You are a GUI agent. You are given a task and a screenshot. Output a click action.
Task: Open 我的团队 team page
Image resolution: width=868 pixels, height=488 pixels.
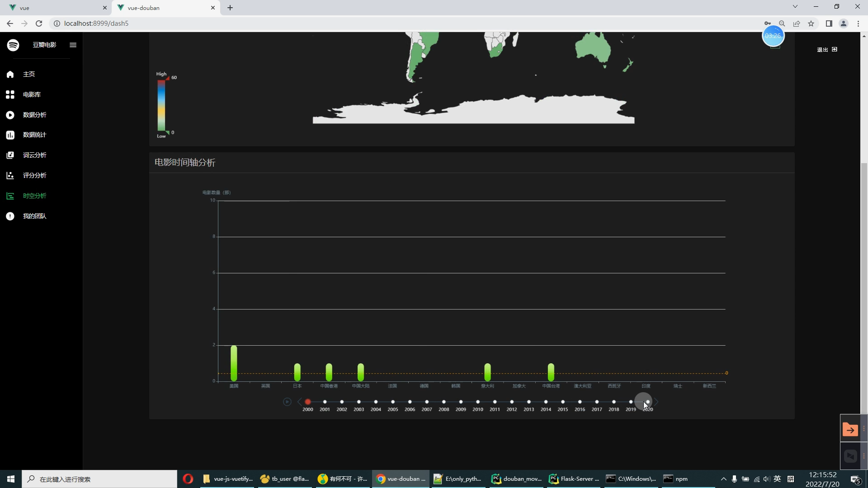[x=34, y=216]
